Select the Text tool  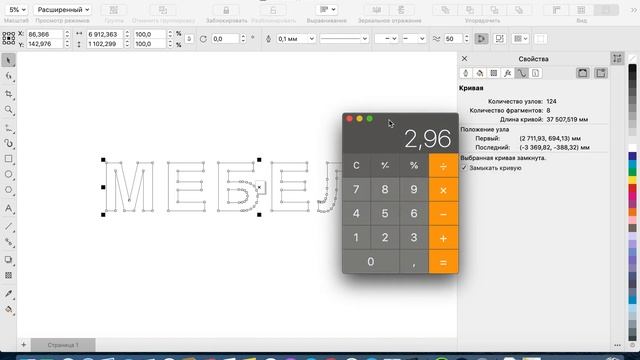click(x=9, y=209)
